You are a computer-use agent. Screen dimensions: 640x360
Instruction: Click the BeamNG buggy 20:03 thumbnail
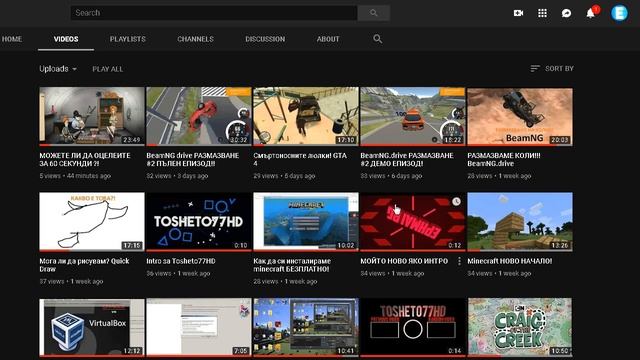tap(520, 116)
